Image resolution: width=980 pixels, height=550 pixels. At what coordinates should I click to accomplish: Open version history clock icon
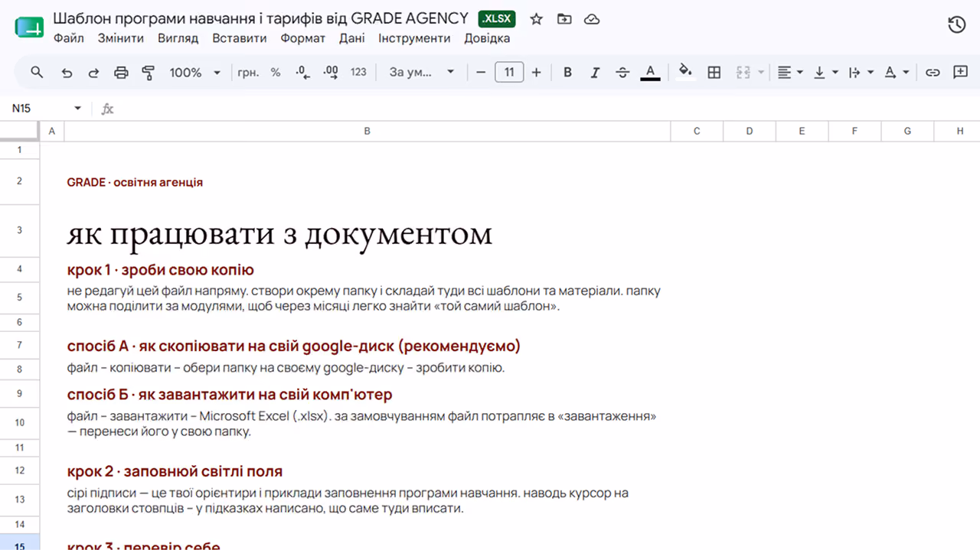coord(956,25)
